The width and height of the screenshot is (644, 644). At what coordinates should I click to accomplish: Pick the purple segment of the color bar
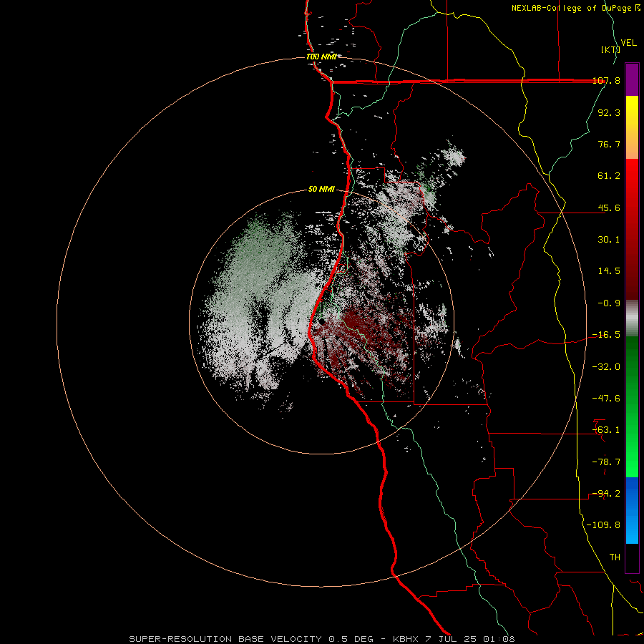(x=632, y=79)
